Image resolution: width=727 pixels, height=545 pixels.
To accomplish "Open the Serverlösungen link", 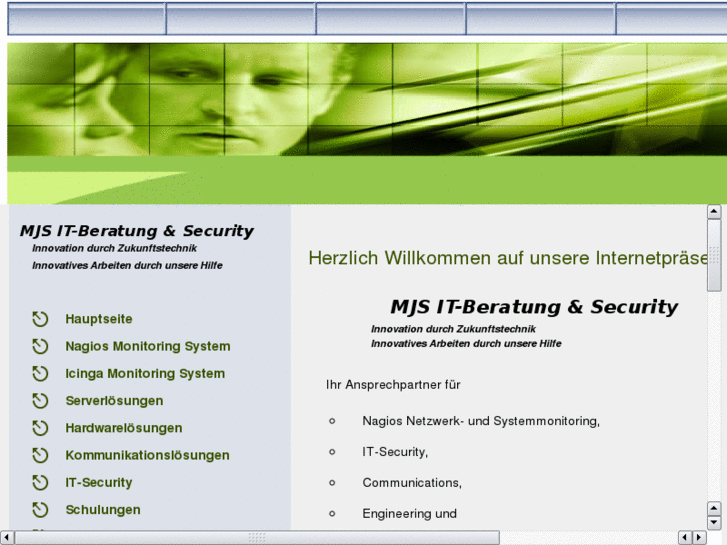I will point(114,401).
